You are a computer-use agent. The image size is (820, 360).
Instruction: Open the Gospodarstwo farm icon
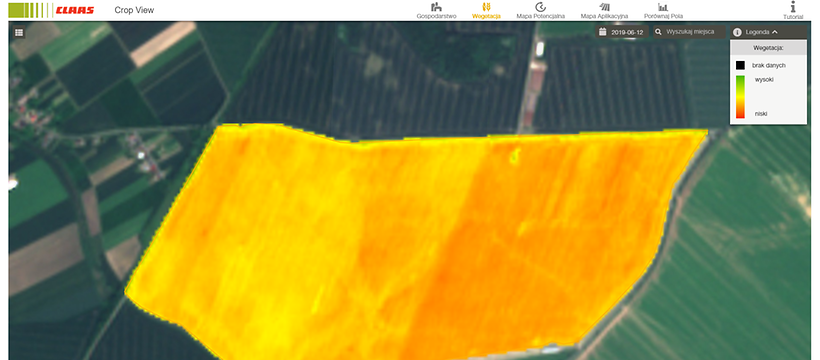(436, 7)
